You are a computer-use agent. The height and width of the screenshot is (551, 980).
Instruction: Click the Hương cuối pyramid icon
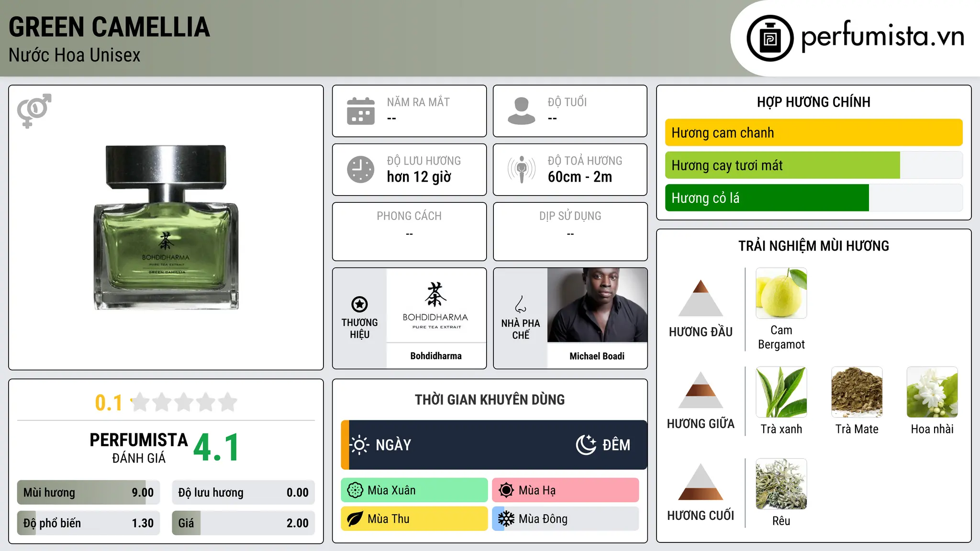[701, 482]
